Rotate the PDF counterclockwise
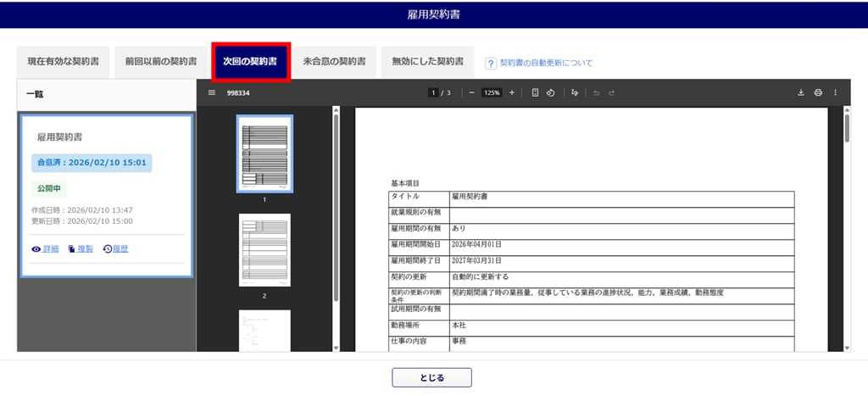 550,92
